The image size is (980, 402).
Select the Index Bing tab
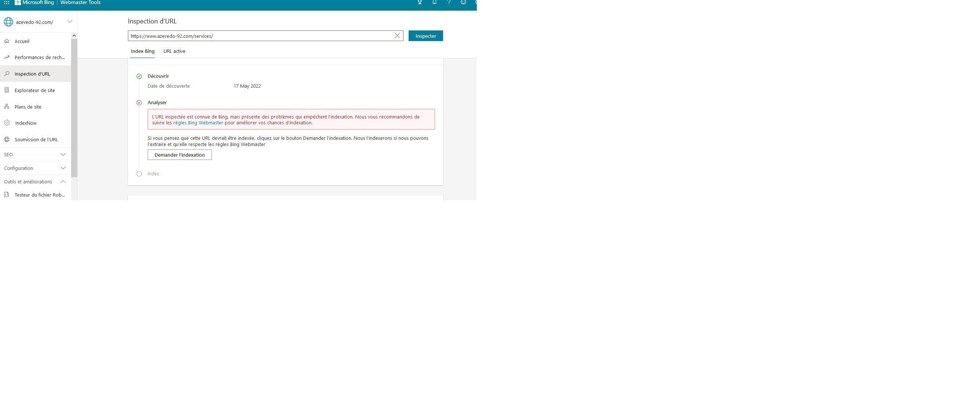[143, 51]
